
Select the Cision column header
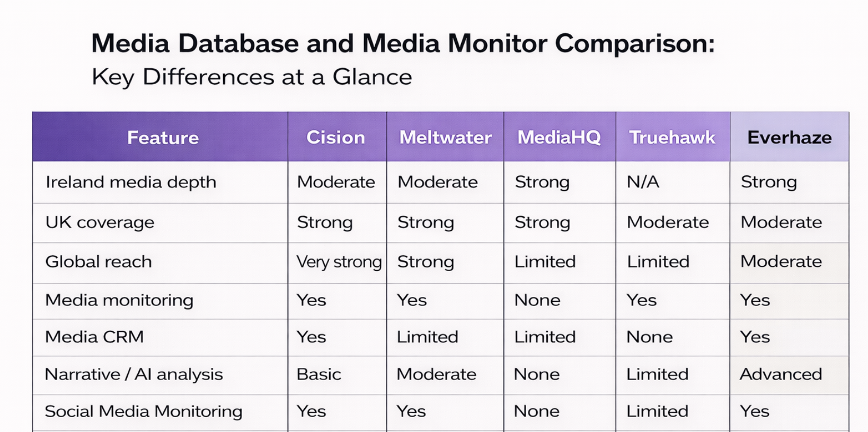point(335,138)
